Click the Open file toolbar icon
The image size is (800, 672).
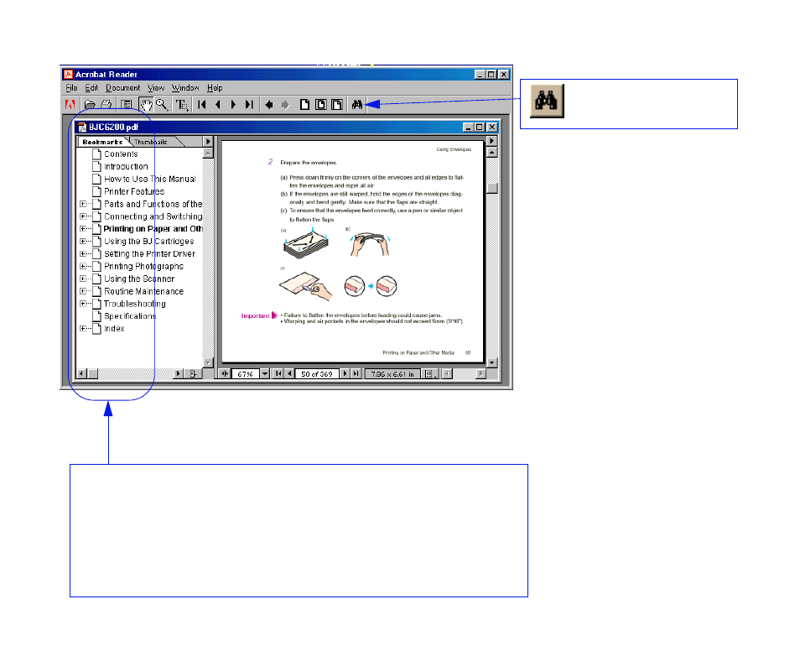(90, 105)
